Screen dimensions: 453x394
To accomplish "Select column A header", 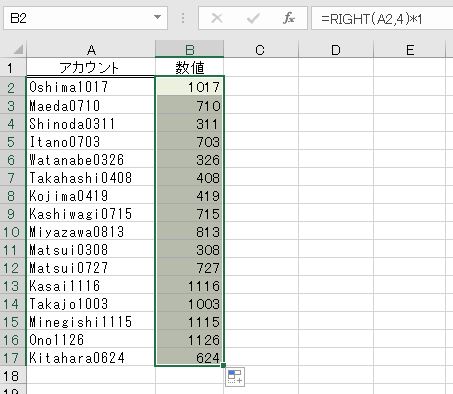I will (x=91, y=50).
